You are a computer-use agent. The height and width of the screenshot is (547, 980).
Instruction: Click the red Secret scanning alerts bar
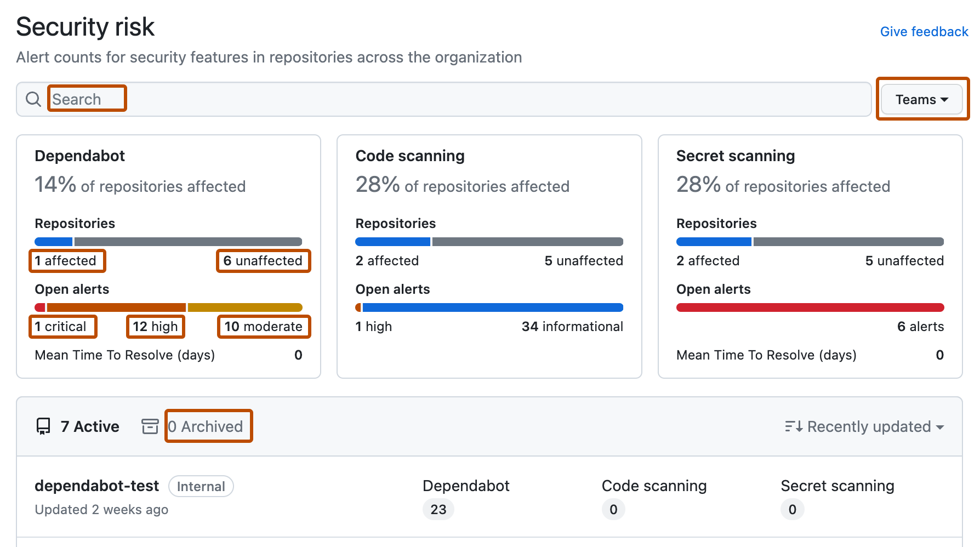(810, 307)
